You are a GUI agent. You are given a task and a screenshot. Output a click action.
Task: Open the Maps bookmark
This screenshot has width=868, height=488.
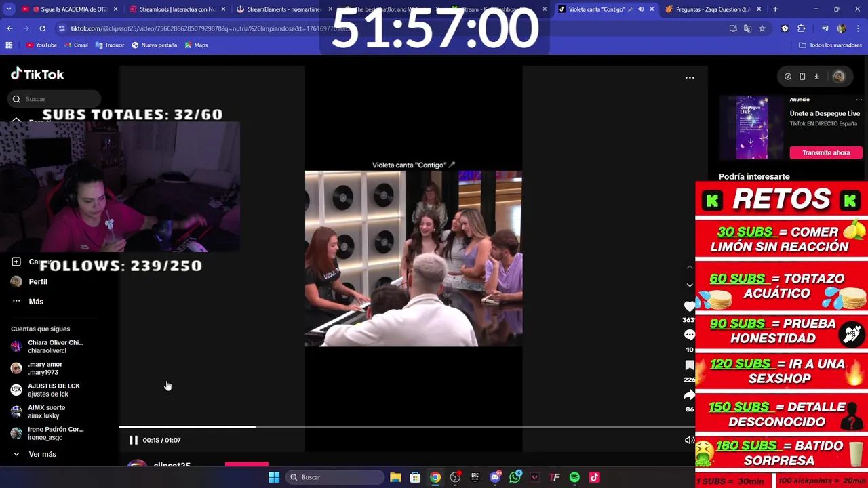click(x=196, y=45)
